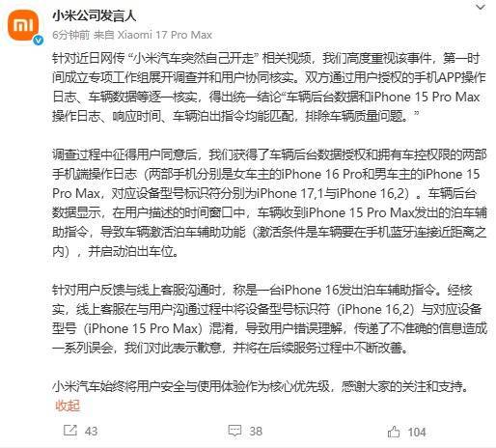
Task: Expand the post options chevron menu
Action: [481, 7]
